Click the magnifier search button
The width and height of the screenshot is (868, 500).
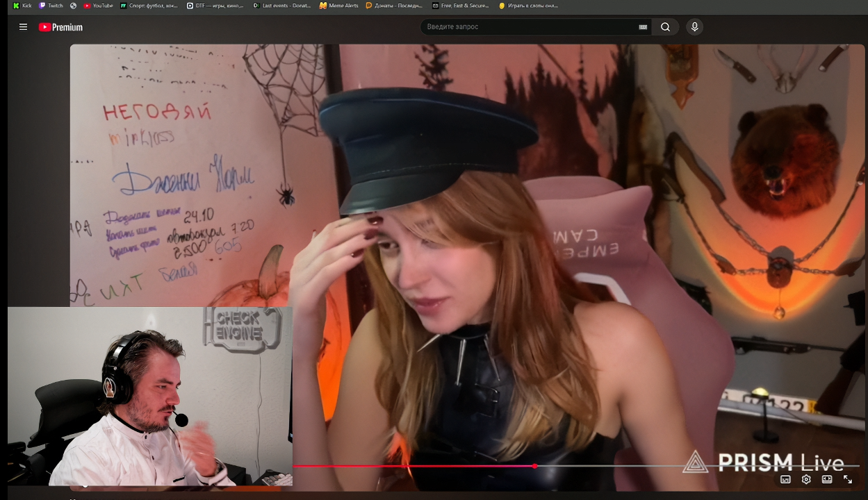665,27
